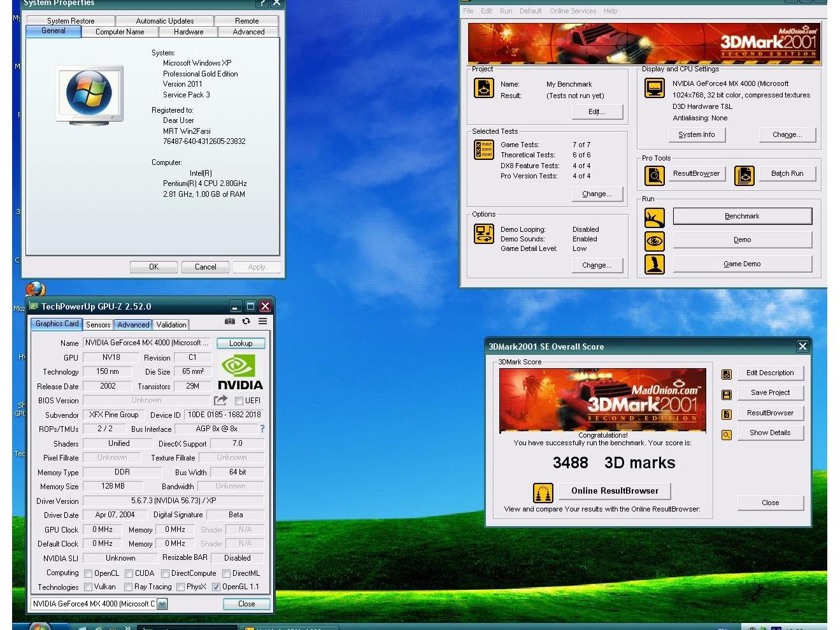This screenshot has width=840, height=630.
Task: Toggle the PhysX checkbox
Action: click(x=181, y=587)
